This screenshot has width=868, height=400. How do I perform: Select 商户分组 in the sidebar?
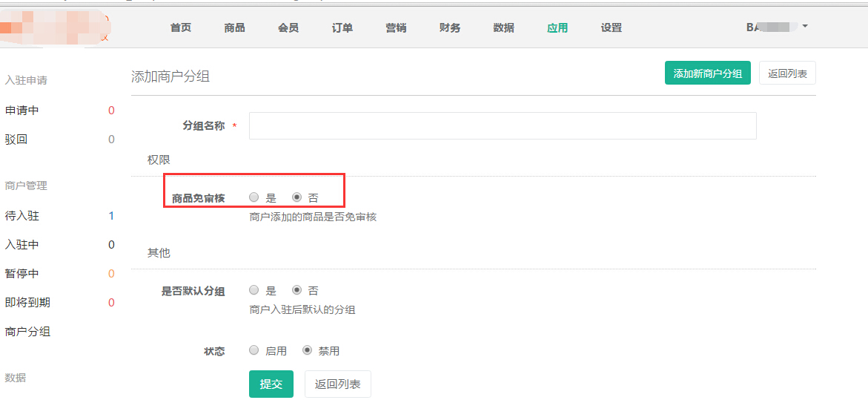click(27, 332)
